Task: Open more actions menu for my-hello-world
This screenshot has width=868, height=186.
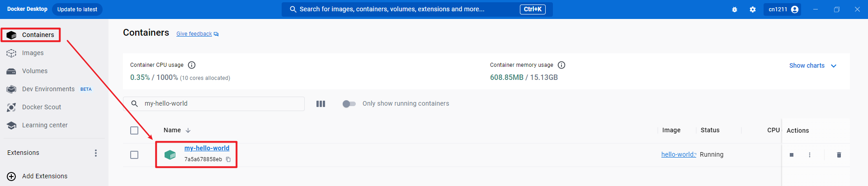Action: point(809,155)
